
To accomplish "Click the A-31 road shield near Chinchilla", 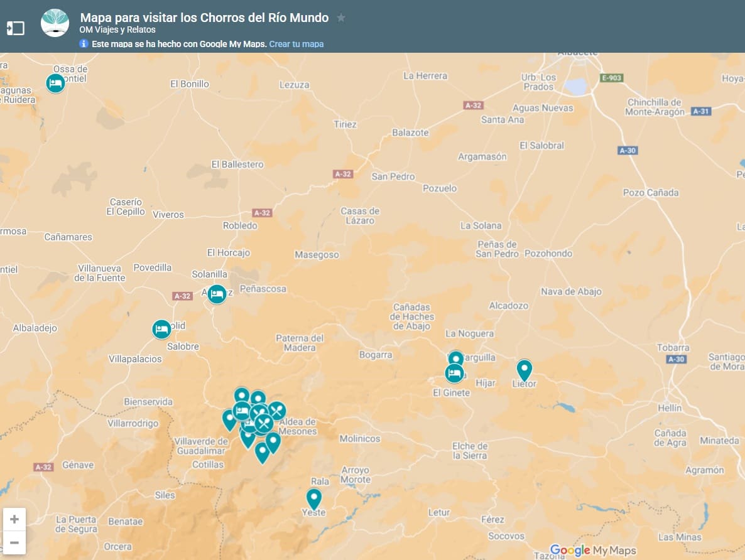I will [701, 112].
